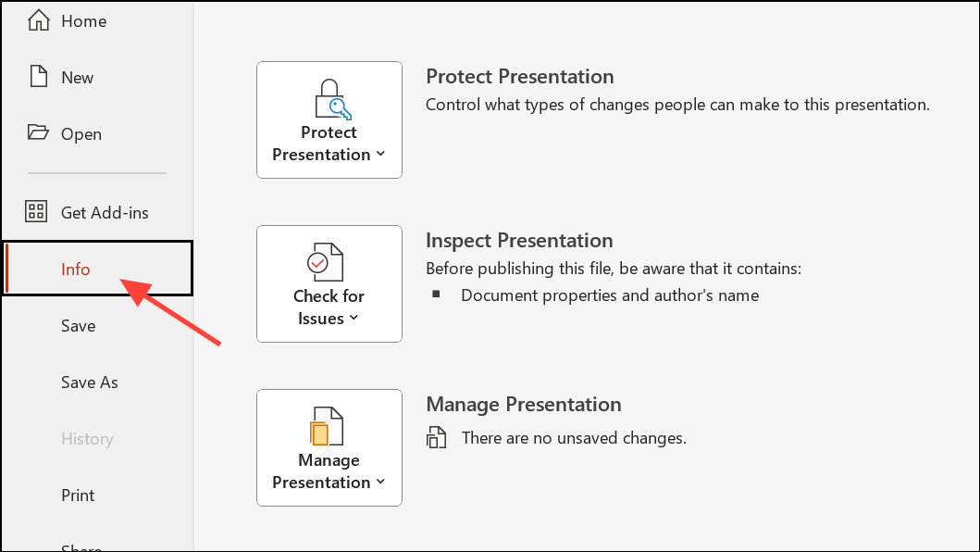The height and width of the screenshot is (552, 980).
Task: Click the orange Manage Presentation document icon
Action: (x=326, y=427)
